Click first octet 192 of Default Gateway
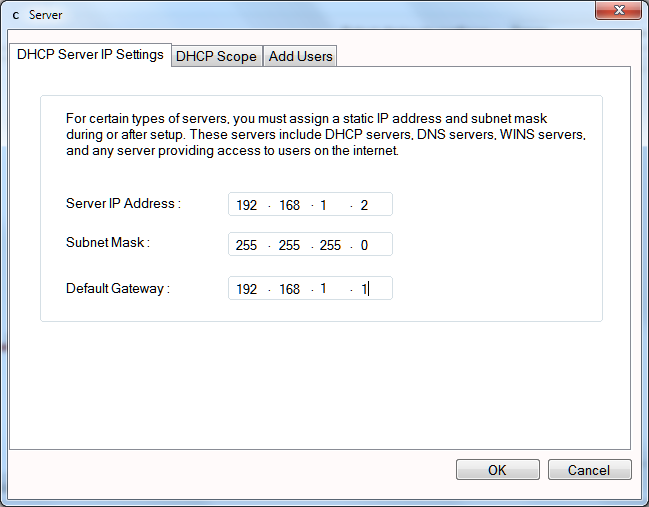 [247, 289]
